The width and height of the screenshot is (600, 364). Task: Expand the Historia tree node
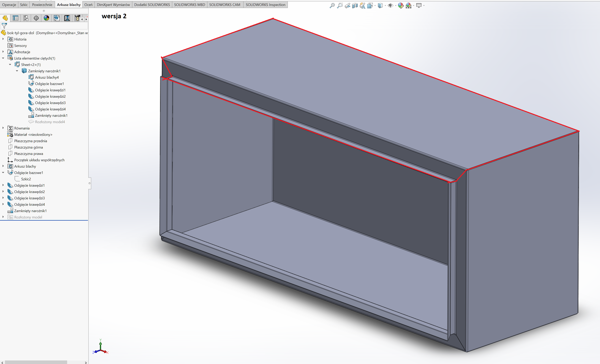pyautogui.click(x=3, y=39)
